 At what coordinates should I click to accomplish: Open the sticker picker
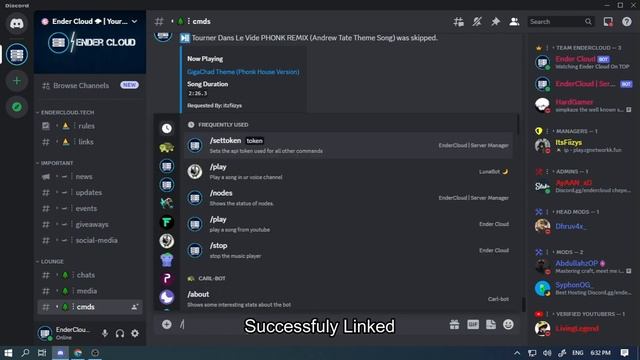(x=491, y=324)
